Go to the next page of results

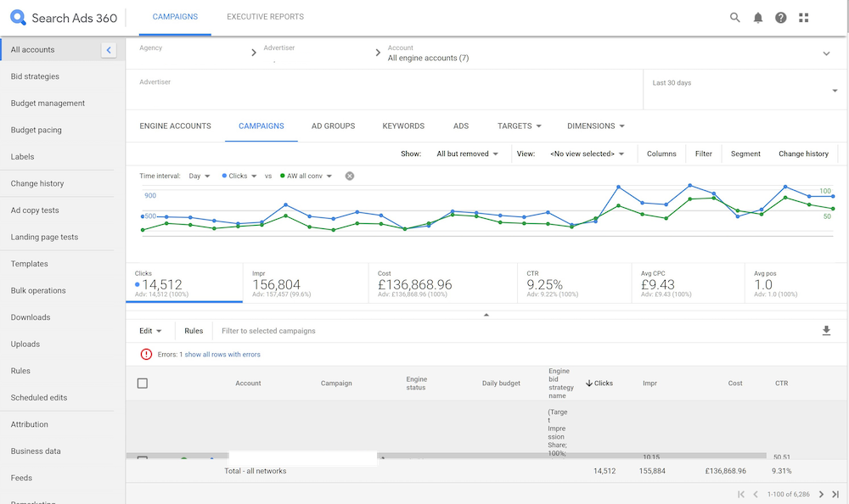pos(821,495)
